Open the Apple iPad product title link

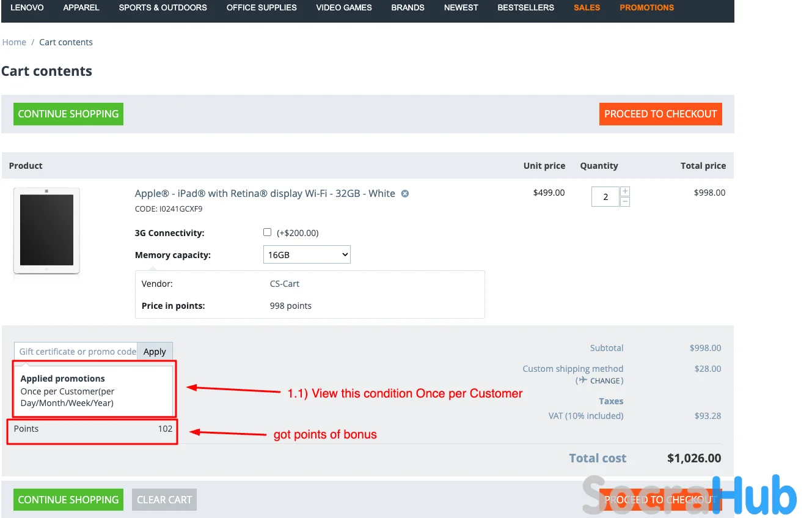click(x=265, y=193)
